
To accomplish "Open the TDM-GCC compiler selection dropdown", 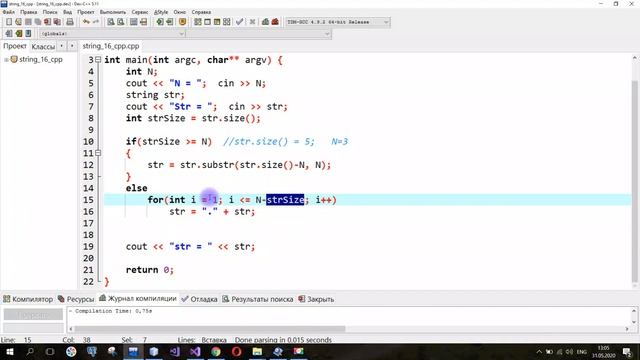I will (338, 22).
